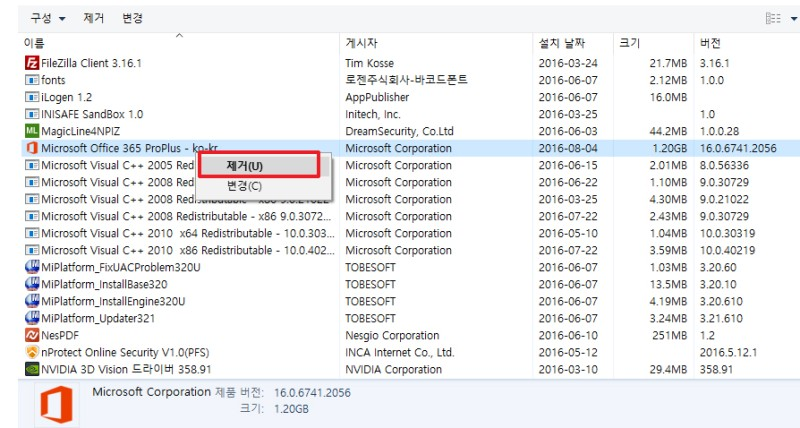This screenshot has height=428, width=800.
Task: Open view options dropdown arrow at top right
Action: coord(794,19)
